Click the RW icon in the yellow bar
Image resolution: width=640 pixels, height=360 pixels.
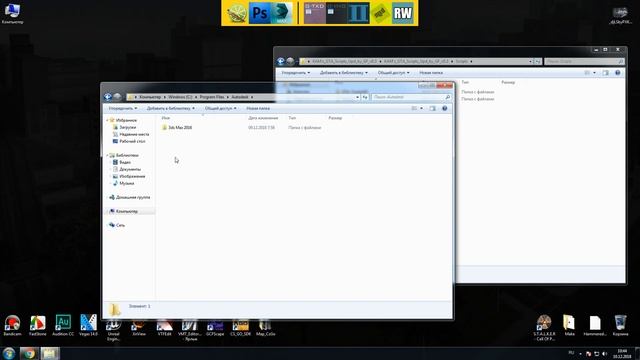coord(403,13)
